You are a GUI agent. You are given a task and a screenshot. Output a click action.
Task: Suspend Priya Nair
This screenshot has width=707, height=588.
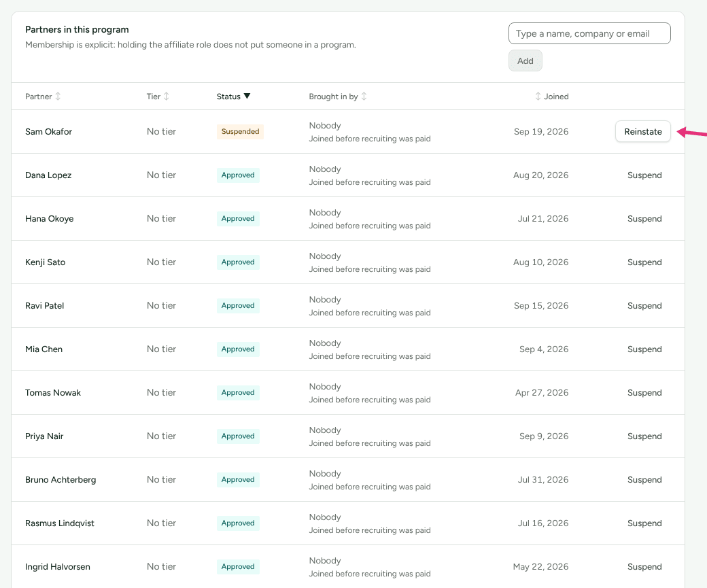(x=644, y=436)
